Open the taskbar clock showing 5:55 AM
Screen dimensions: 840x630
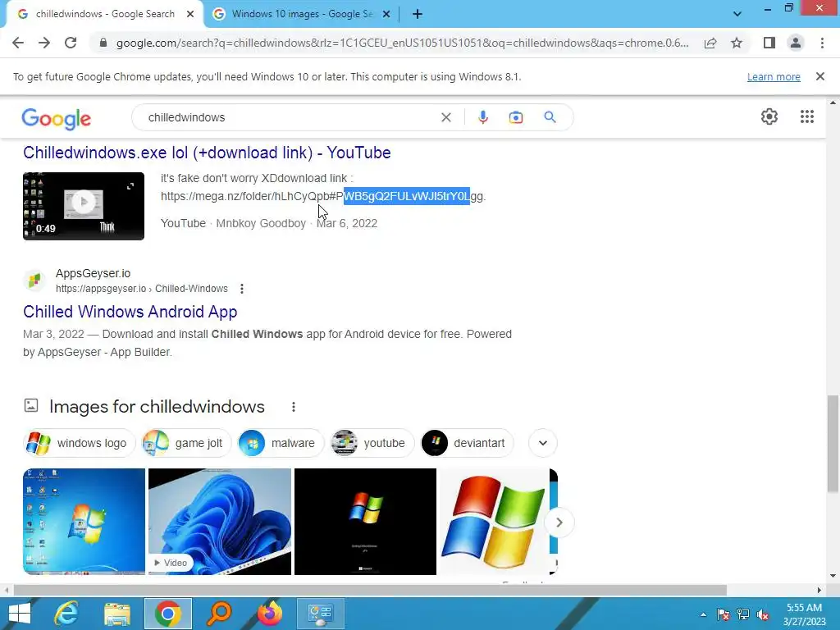point(804,614)
